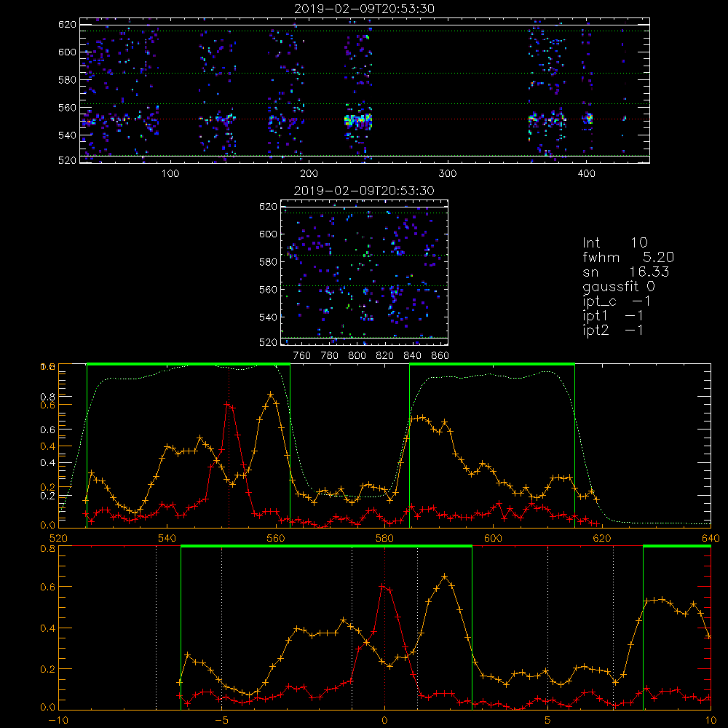The width and height of the screenshot is (728, 728).
Task: Click the red curve peak in the spectrum plot
Action: (x=228, y=405)
